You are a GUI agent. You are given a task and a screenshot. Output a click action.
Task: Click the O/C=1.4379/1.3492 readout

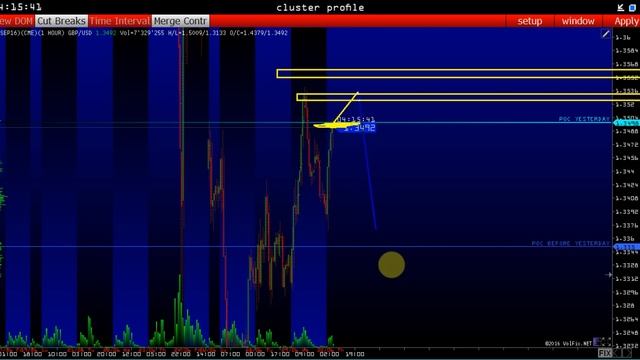258,33
